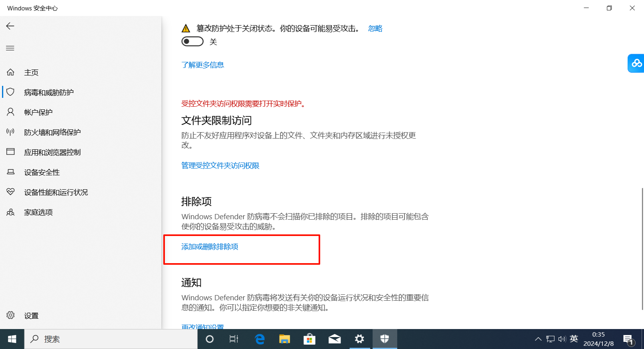Open Settings gear app on the taskbar
Image resolution: width=644 pixels, height=349 pixels.
pos(359,339)
